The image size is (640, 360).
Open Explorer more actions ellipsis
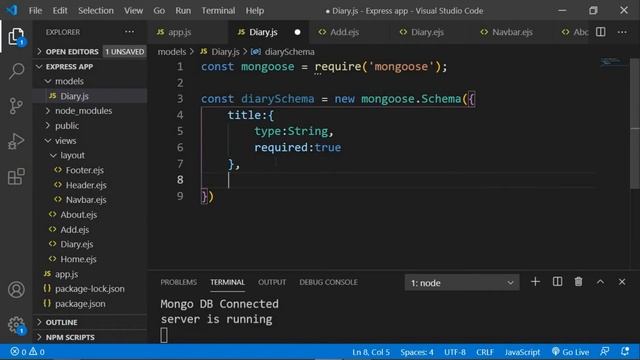129,32
